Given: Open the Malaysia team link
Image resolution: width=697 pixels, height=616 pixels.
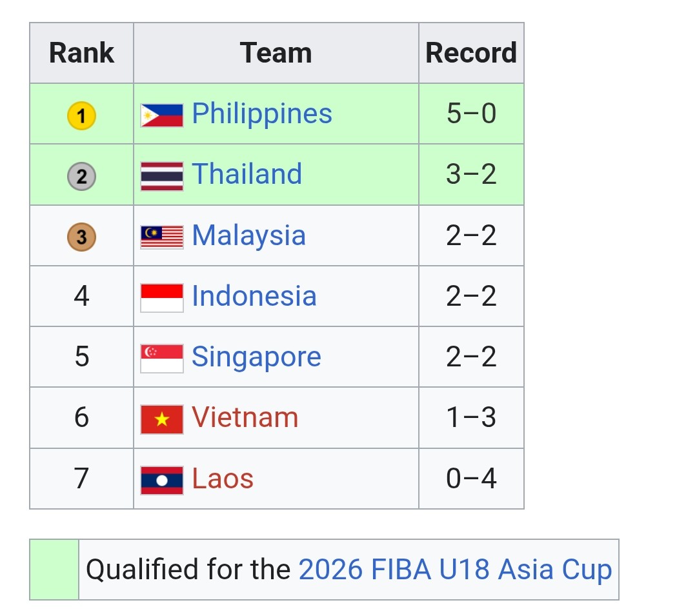Looking at the screenshot, I should tap(249, 236).
